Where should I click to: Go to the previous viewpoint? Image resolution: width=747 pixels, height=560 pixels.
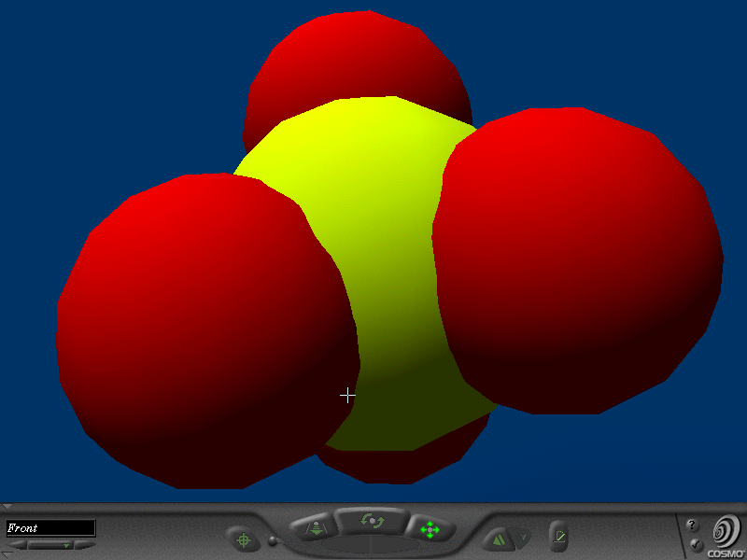click(x=19, y=545)
